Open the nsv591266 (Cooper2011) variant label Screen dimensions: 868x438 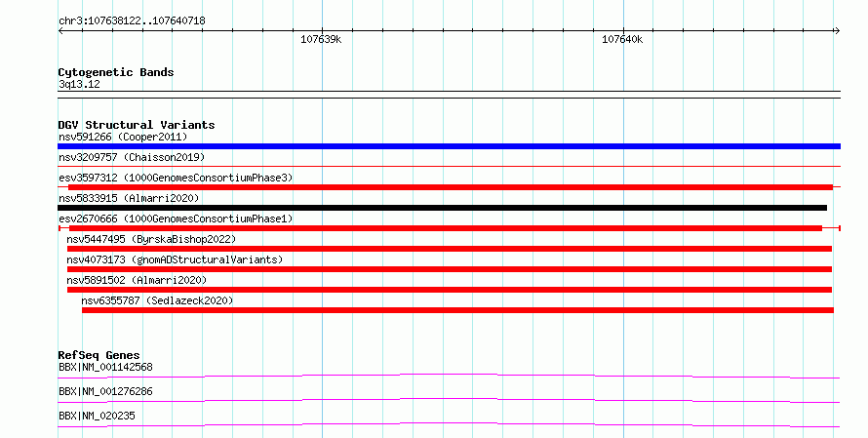123,137
